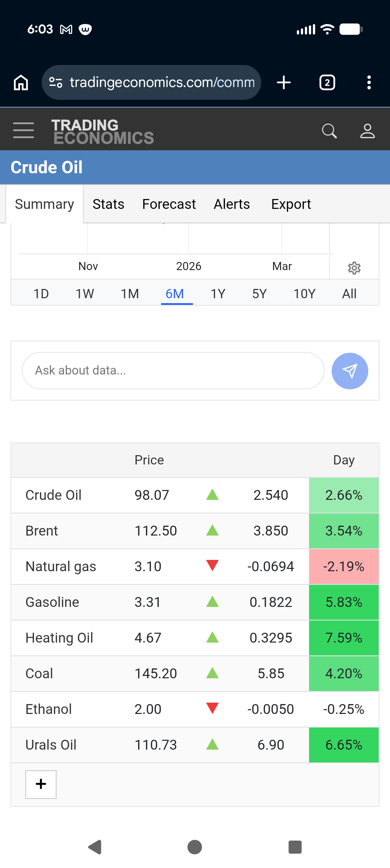The image size is (390, 868).
Task: Tap the search magnifier icon
Action: [x=329, y=131]
